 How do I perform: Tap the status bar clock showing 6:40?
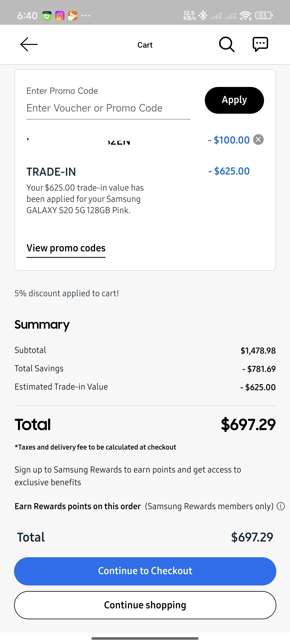(x=27, y=16)
